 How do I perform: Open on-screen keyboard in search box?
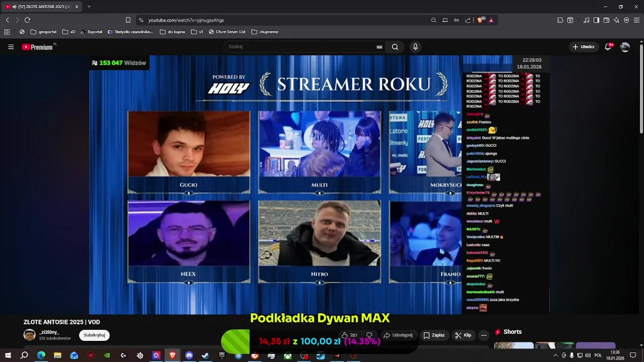click(379, 47)
